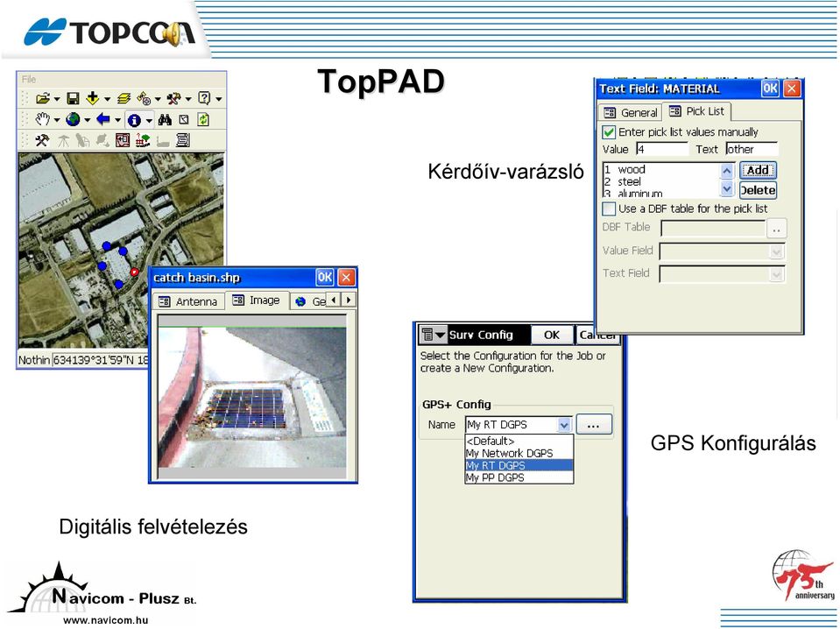This screenshot has width=840, height=629.
Task: Click the Add button in the pick list
Action: coord(758,170)
